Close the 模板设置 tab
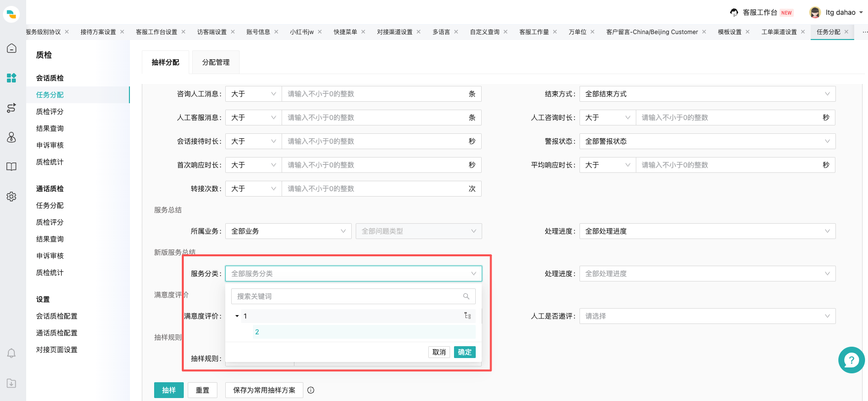This screenshot has width=868, height=401. coord(747,32)
